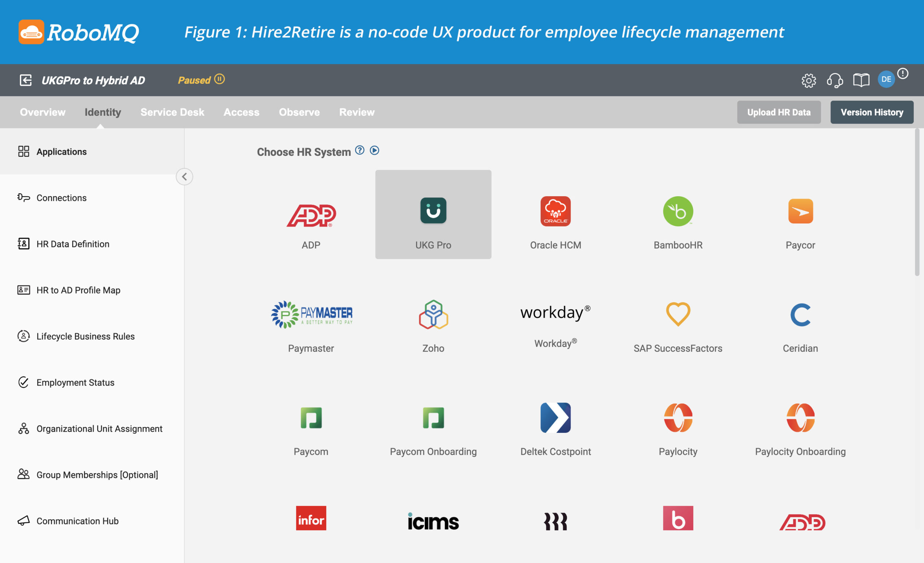
Task: Click the Upload HR Data button
Action: 780,111
